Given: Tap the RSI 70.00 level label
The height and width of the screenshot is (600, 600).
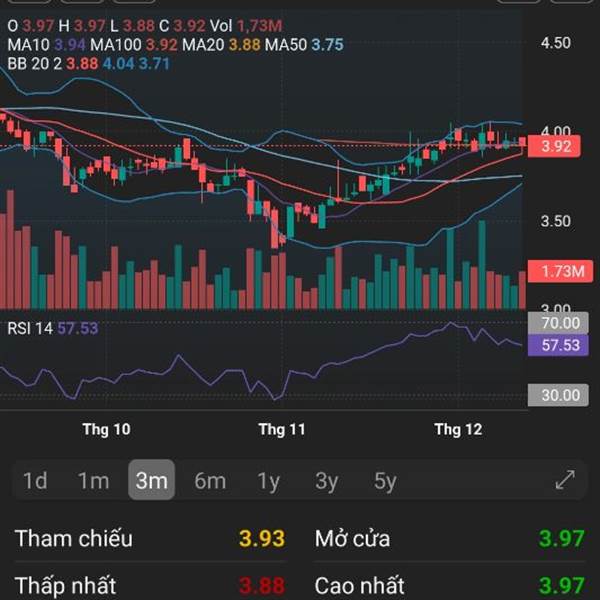Looking at the screenshot, I should coord(558,323).
